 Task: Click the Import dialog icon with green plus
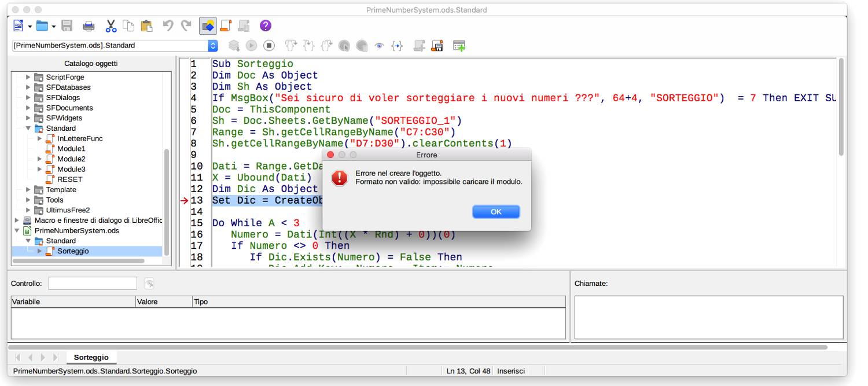pos(459,45)
